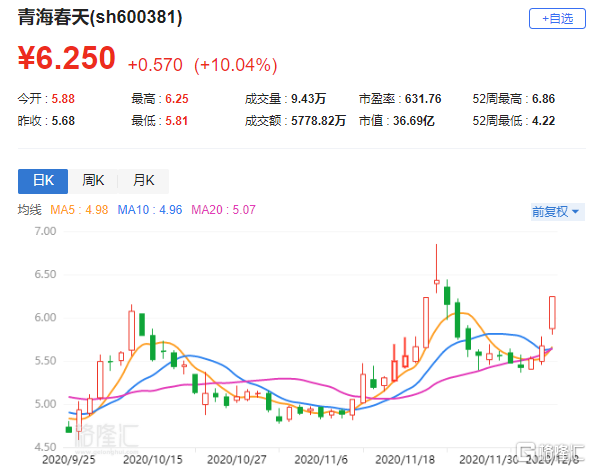Click the 最高 high value 6.25
The width and height of the screenshot is (591, 469).
(177, 99)
